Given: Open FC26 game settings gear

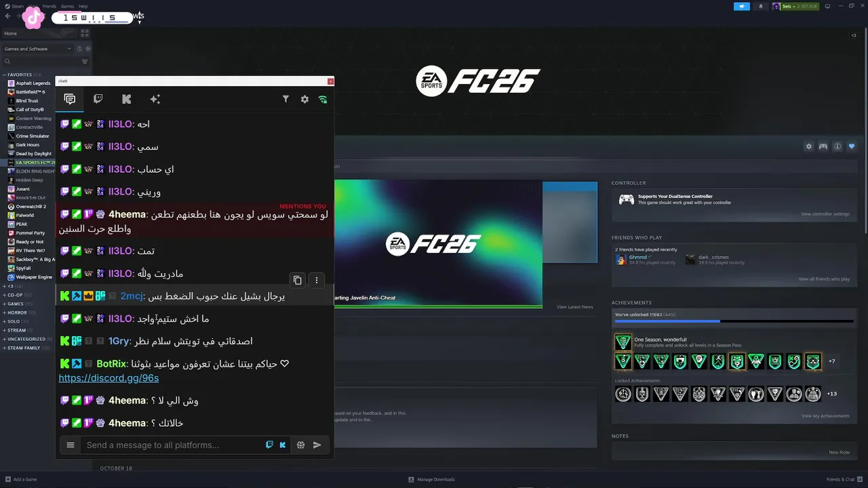Looking at the screenshot, I should tap(808, 146).
